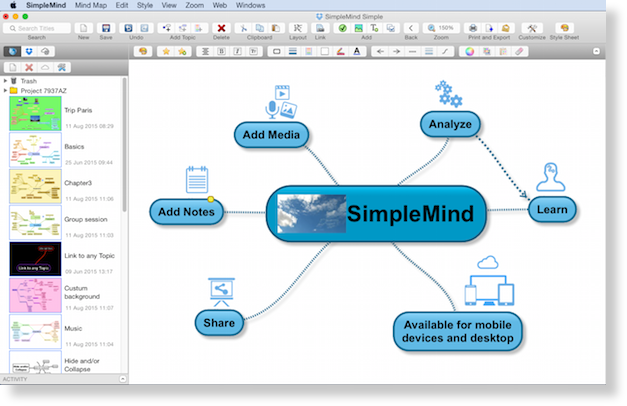Print the mind map with printer icon
627x406 pixels.
pyautogui.click(x=473, y=28)
